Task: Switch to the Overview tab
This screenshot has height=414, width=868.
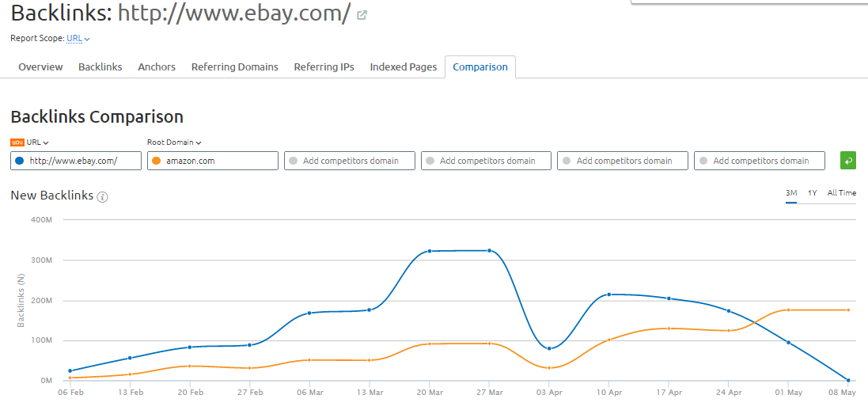Action: (40, 67)
